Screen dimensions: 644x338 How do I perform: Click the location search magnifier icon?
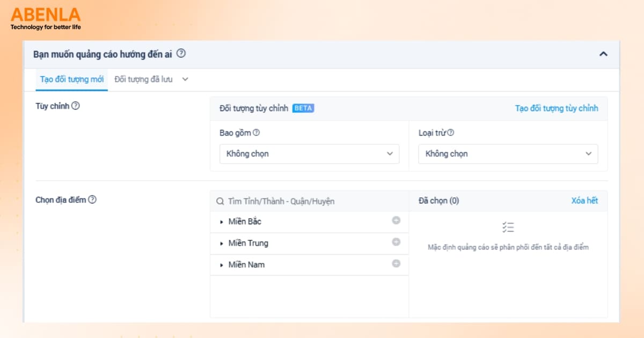(x=220, y=201)
